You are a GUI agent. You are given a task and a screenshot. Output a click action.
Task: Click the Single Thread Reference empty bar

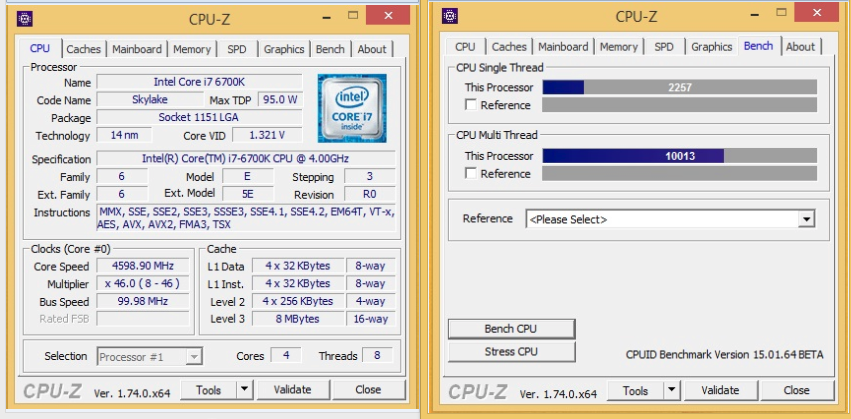[679, 105]
